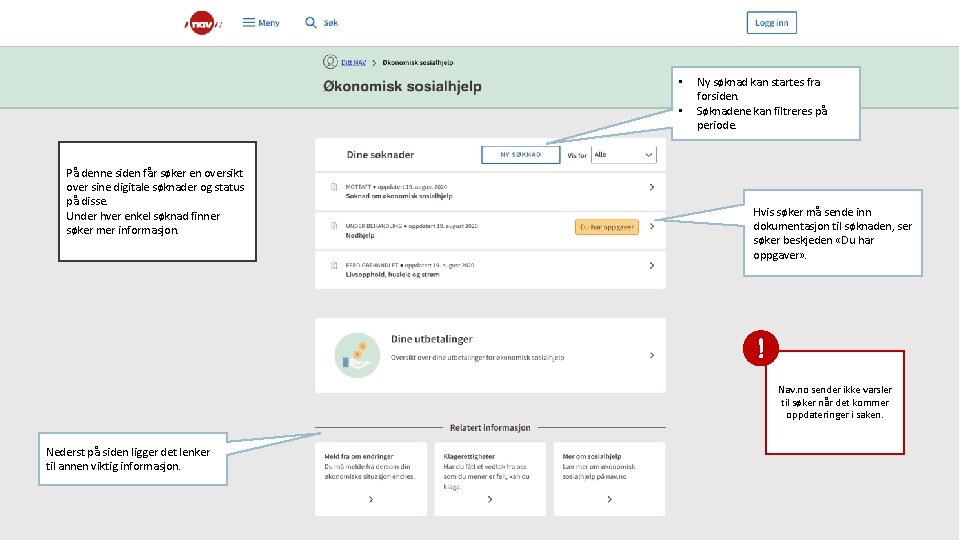Click chevron on the MOTTATT application row
The image size is (960, 540).
pyautogui.click(x=651, y=187)
